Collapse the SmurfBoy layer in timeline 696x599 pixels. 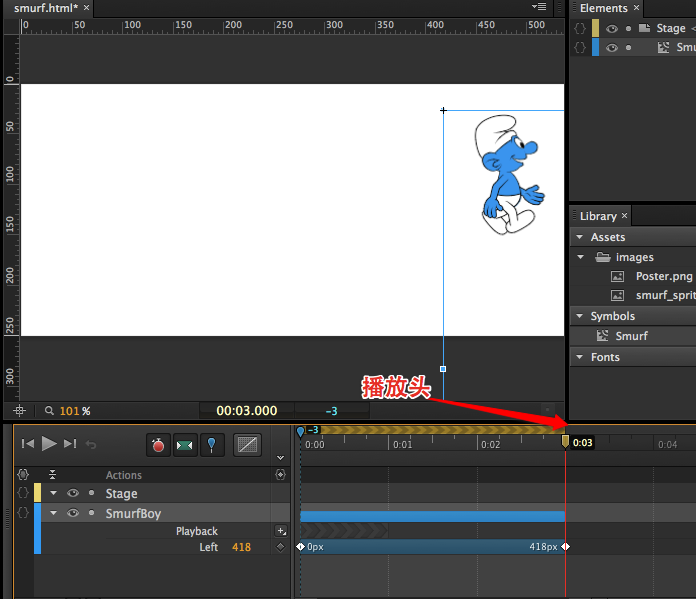(x=53, y=513)
